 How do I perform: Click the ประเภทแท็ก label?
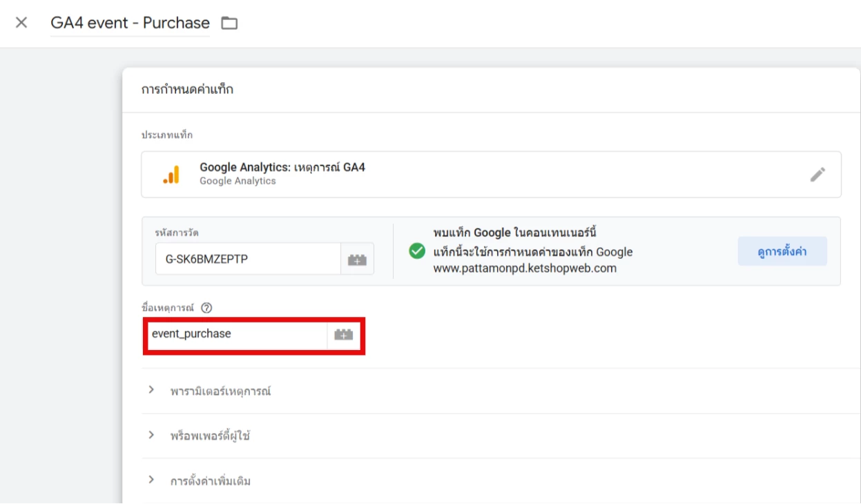tap(167, 135)
